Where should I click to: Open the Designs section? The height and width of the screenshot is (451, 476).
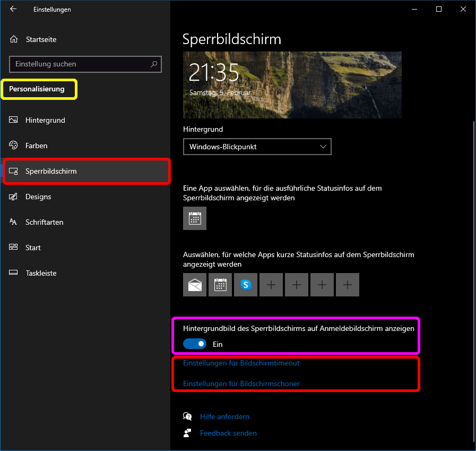coord(38,197)
